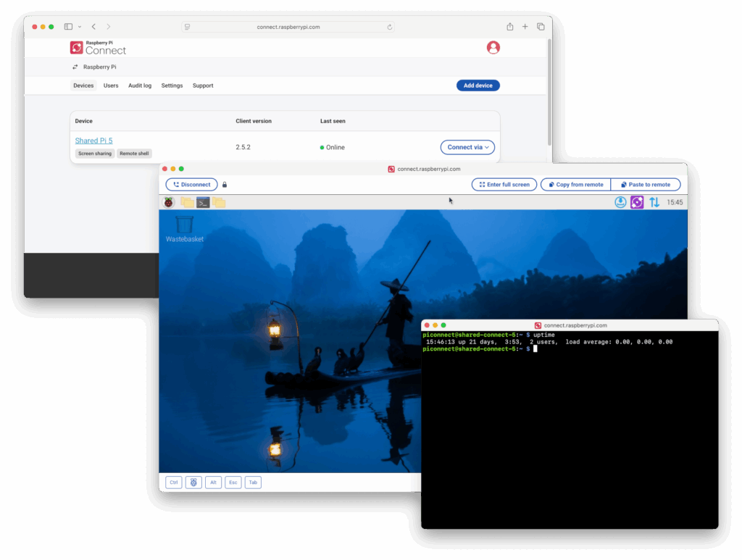
Task: Toggle the Ctrl key button
Action: pyautogui.click(x=174, y=482)
